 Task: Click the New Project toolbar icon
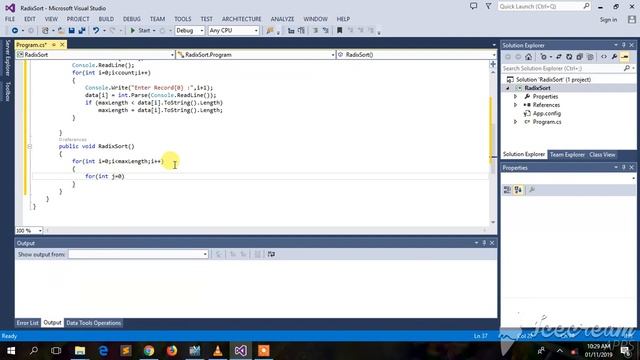tap(45, 31)
